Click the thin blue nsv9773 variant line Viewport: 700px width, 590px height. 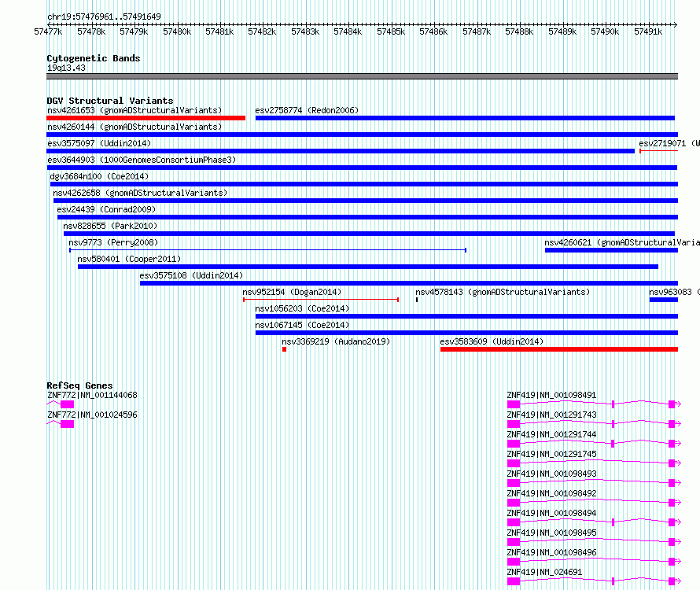pyautogui.click(x=268, y=250)
